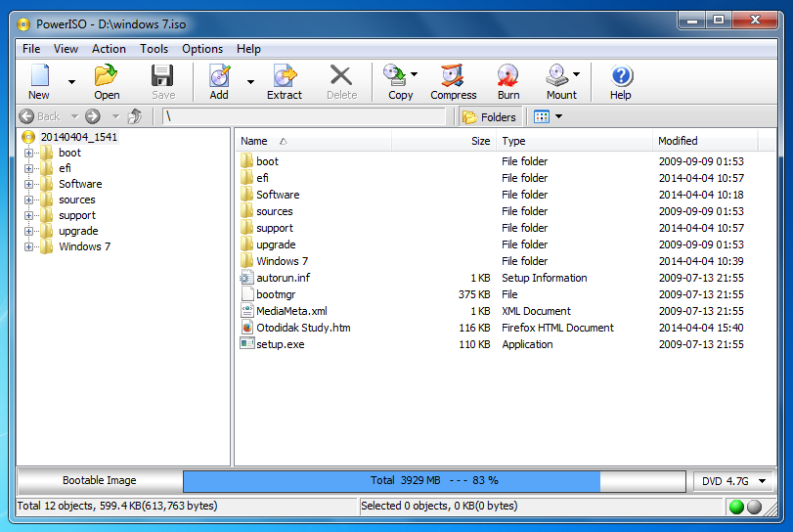This screenshot has width=793, height=532.
Task: Click the Bootable Image status button
Action: (x=100, y=481)
